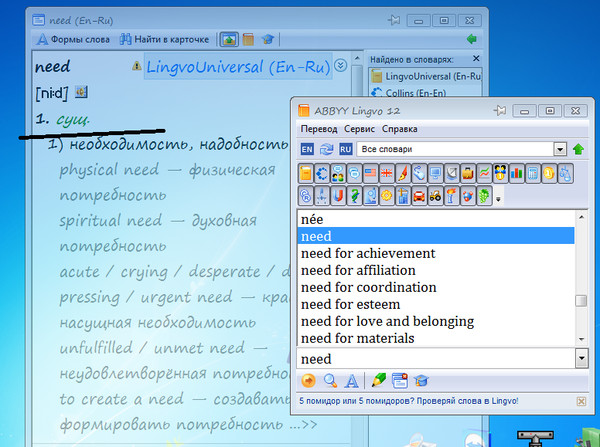
Task: Select 'need for materials' entry
Action: click(436, 338)
